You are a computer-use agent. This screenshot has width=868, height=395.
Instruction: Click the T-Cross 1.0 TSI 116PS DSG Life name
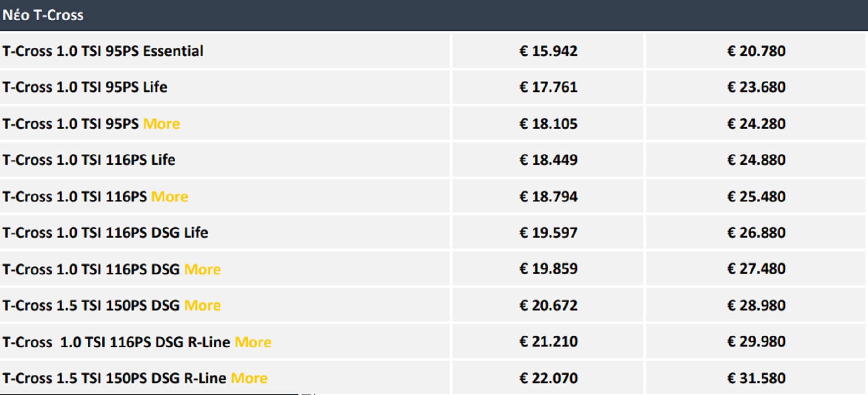point(105,233)
